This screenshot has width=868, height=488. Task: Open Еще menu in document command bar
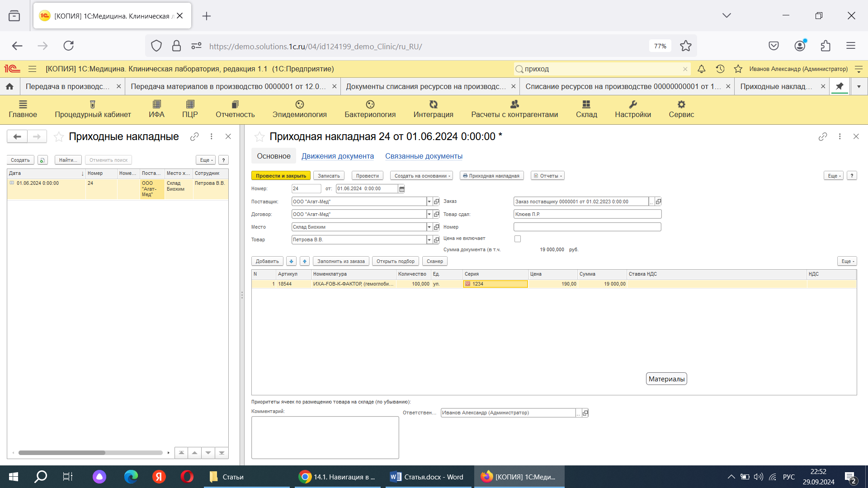click(833, 176)
